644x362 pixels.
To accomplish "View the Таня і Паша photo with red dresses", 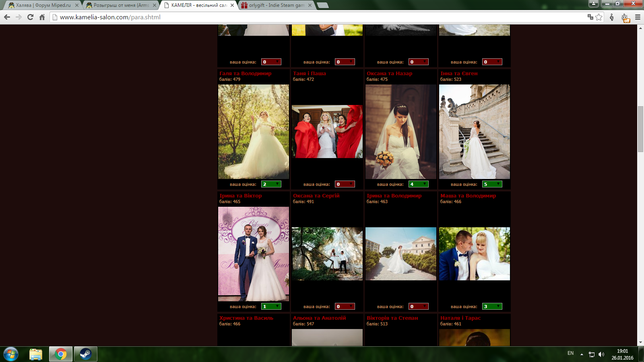I will [327, 132].
